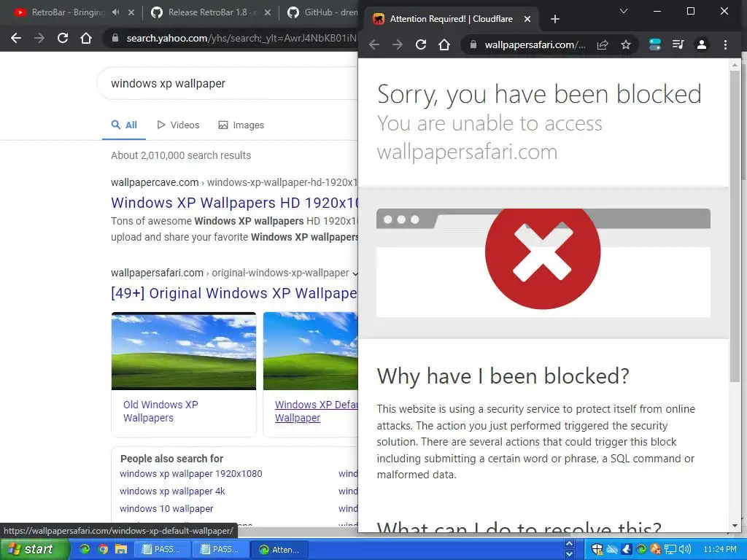The width and height of the screenshot is (747, 560).
Task: Switch to RetroBar YouTube tab
Action: pos(66,12)
